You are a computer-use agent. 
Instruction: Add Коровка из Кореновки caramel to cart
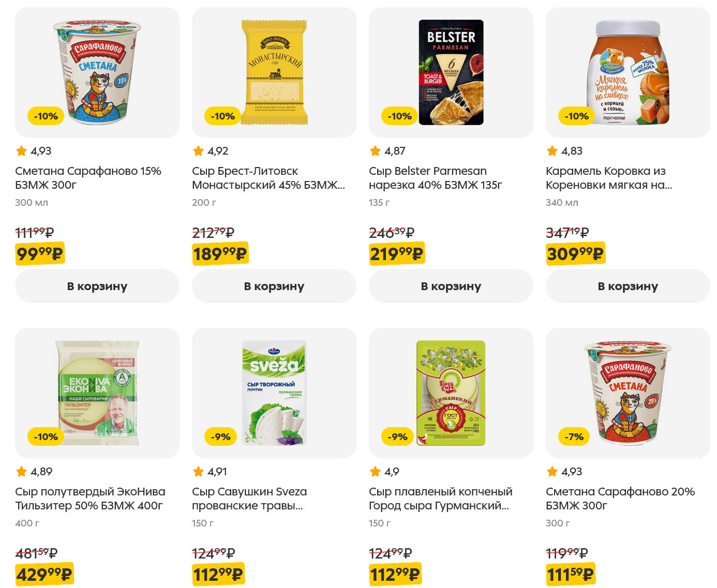628,286
